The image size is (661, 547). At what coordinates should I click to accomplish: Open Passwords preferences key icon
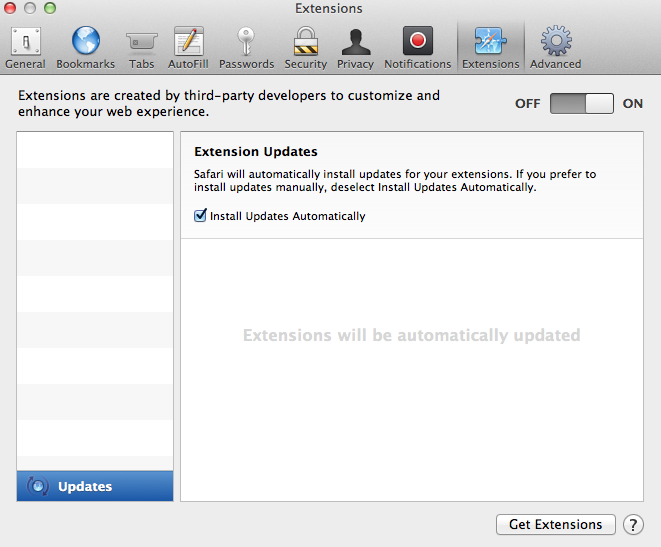click(246, 41)
